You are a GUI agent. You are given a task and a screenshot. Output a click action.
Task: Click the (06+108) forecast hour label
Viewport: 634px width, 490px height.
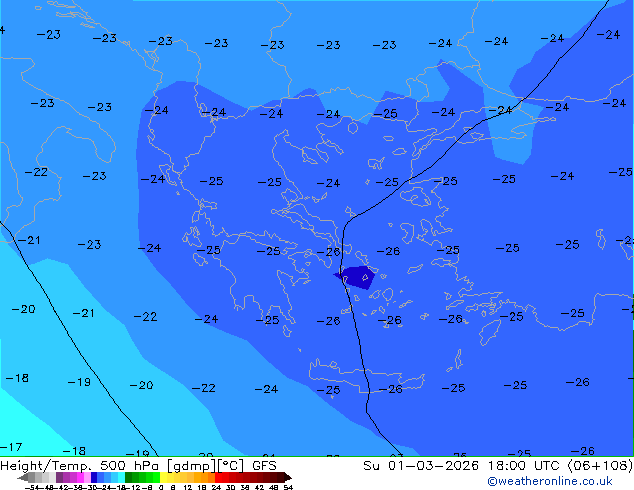tap(603, 465)
